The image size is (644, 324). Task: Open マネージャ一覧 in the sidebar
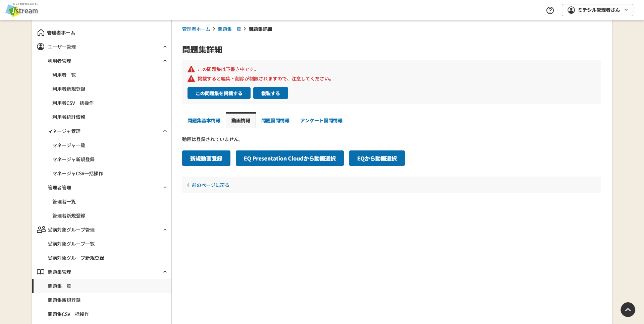[x=69, y=145]
